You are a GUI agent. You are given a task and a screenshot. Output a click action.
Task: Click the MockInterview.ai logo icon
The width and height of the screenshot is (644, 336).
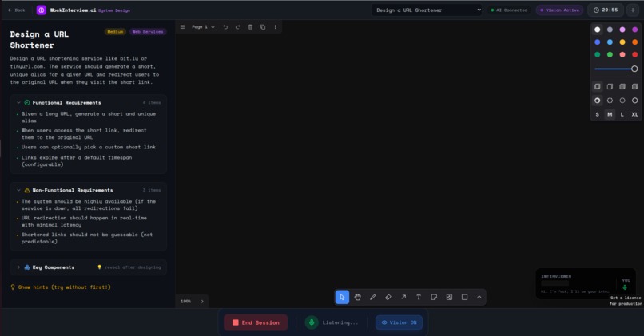[x=41, y=10]
